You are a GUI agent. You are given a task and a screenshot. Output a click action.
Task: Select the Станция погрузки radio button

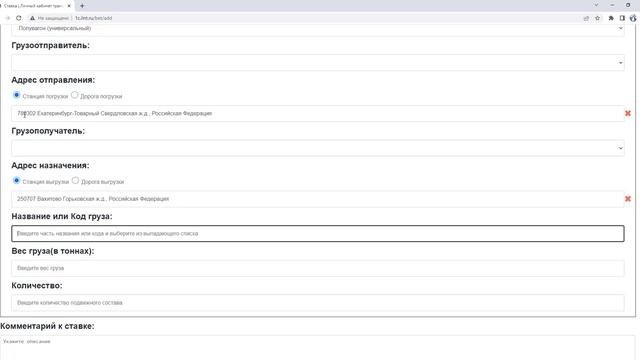pyautogui.click(x=16, y=95)
